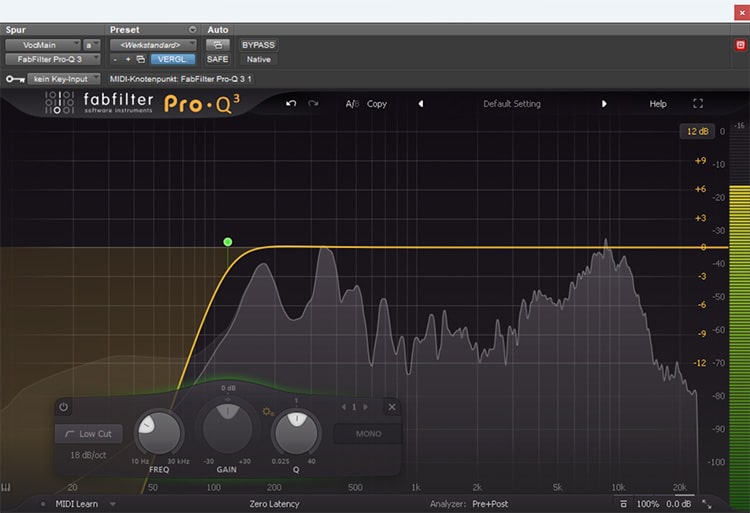Screen dimensions: 750x513
Task: Open the insert position 'a' dropdown
Action: [x=92, y=45]
